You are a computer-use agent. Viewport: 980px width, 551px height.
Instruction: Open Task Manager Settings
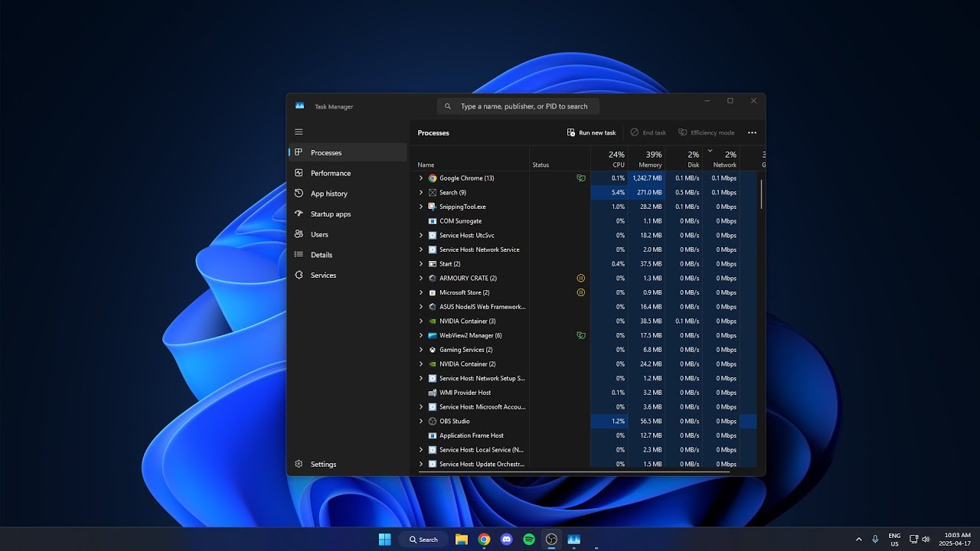348,464
